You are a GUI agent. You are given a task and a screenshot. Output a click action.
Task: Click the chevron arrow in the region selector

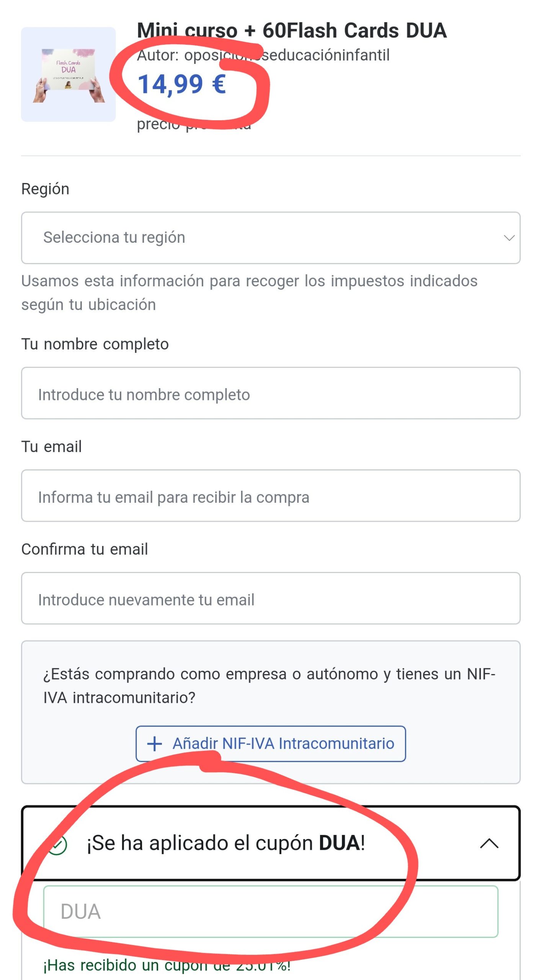click(508, 238)
